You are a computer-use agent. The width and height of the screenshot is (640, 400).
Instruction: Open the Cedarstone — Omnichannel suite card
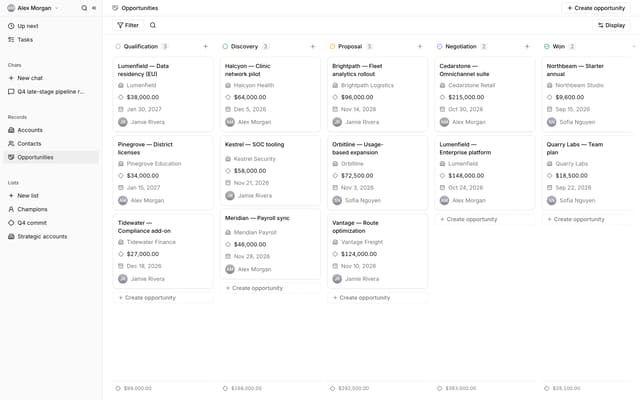click(484, 94)
